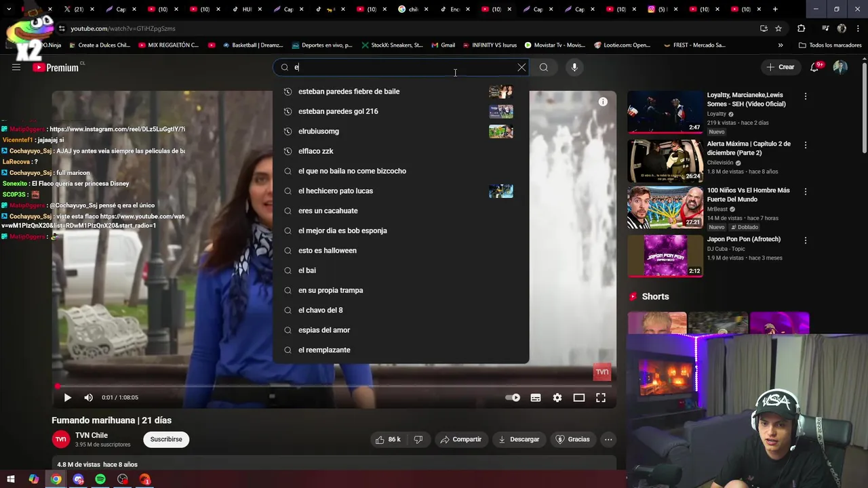Select suggestion elrubiusomg

tap(401, 131)
